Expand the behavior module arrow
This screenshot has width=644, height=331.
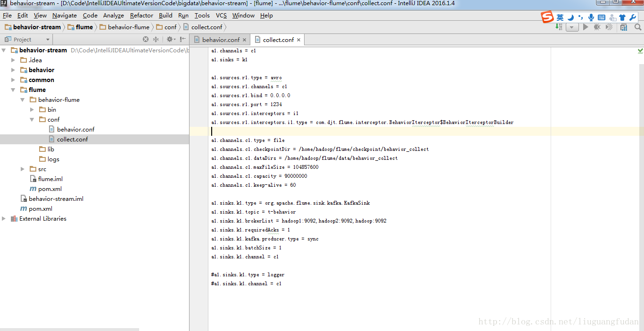point(13,70)
